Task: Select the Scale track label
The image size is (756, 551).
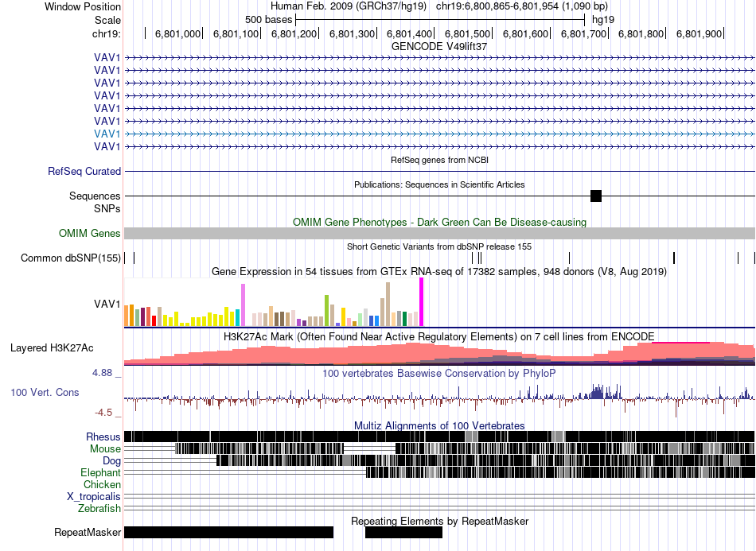Action: click(x=107, y=20)
